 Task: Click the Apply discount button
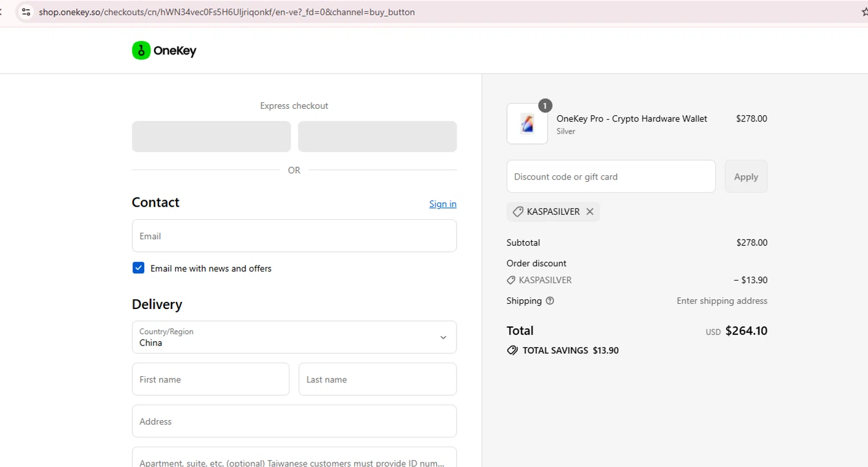coord(746,176)
